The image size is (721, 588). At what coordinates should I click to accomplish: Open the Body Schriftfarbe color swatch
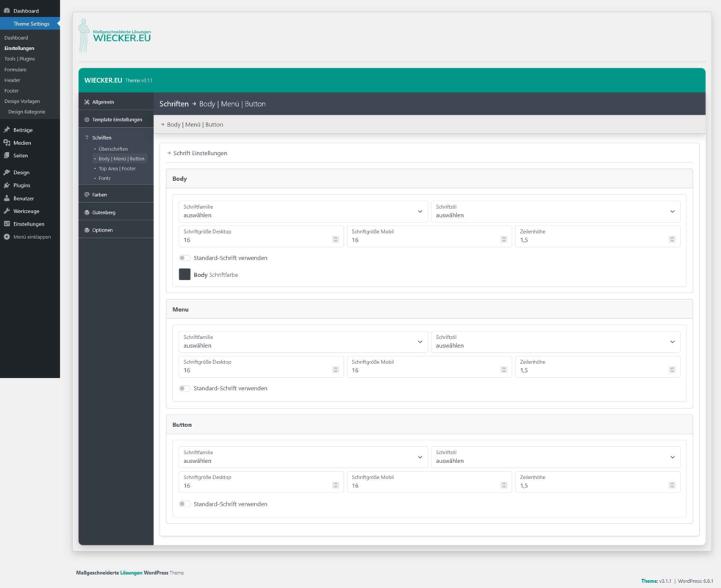point(184,274)
